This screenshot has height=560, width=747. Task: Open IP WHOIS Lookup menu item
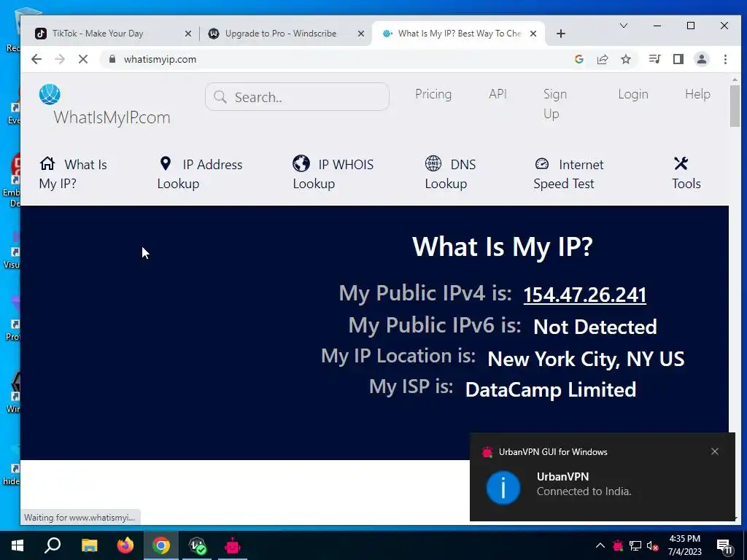[333, 174]
